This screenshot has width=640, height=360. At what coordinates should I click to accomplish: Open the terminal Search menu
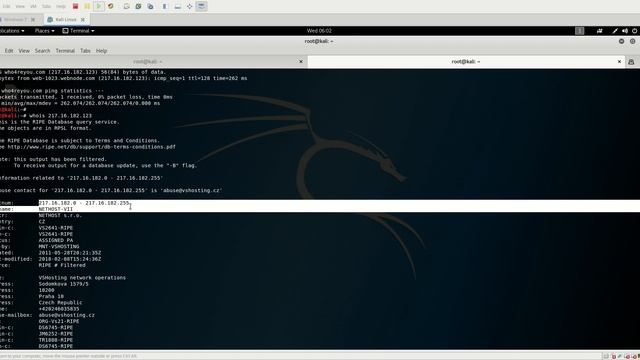(x=42, y=51)
